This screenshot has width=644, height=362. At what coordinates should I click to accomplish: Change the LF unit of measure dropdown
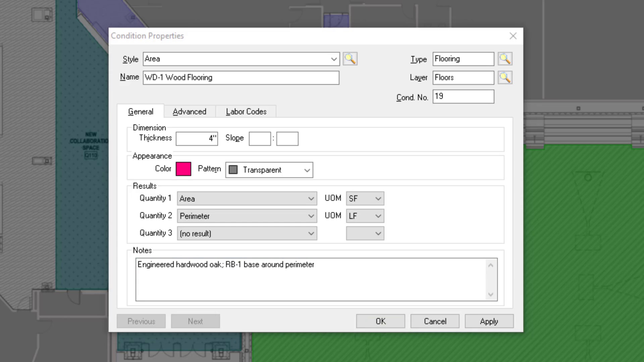(378, 216)
